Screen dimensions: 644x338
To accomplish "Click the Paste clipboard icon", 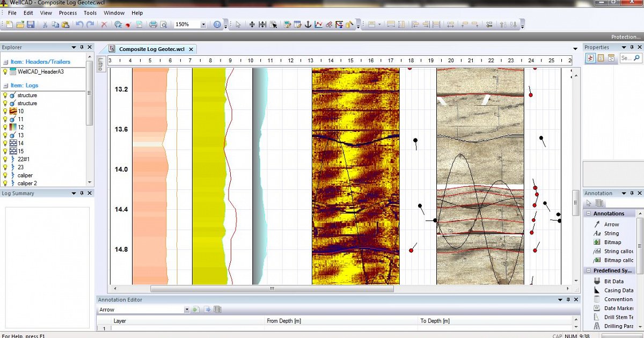I will (65, 25).
